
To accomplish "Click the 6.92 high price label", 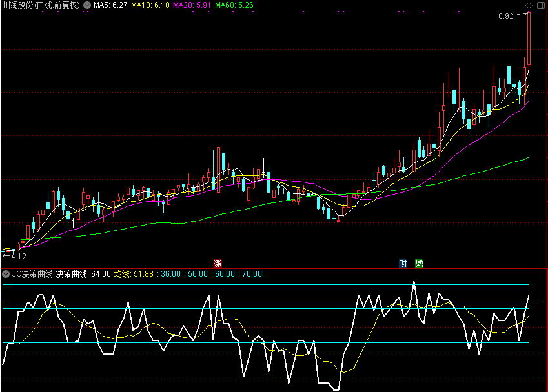I will click(505, 16).
